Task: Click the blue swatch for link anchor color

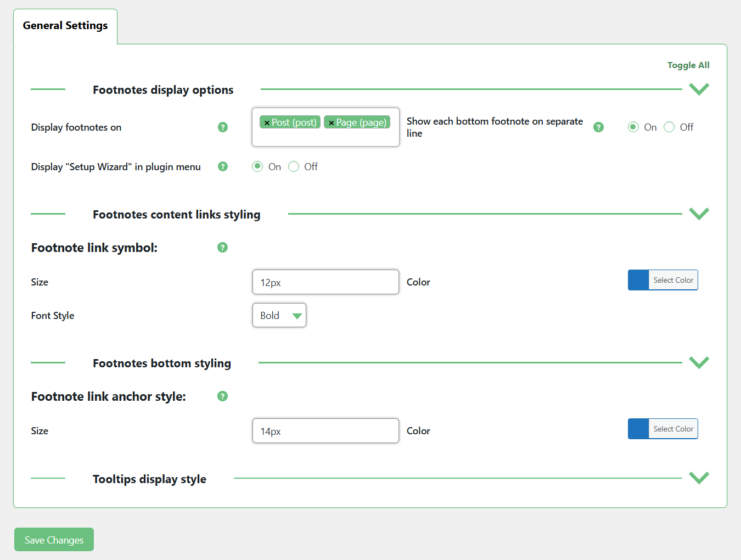Action: click(x=638, y=429)
